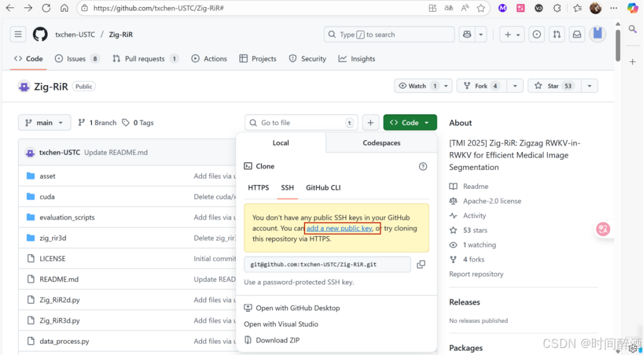Expand the create new plus dropdown
Viewport: 644px width, 355px height.
click(512, 34)
